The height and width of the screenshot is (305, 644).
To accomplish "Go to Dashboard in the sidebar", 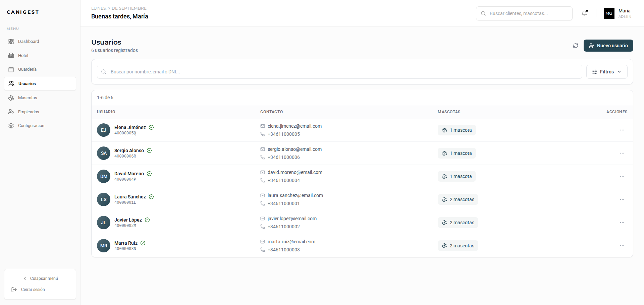I will tap(40, 42).
